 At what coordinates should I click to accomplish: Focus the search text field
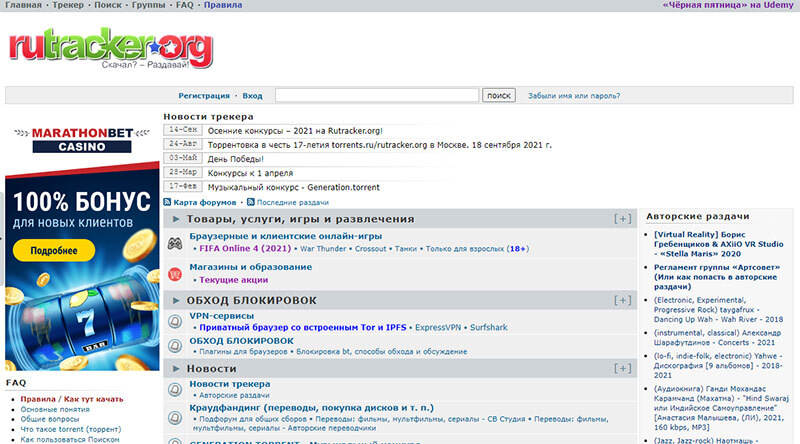(377, 95)
